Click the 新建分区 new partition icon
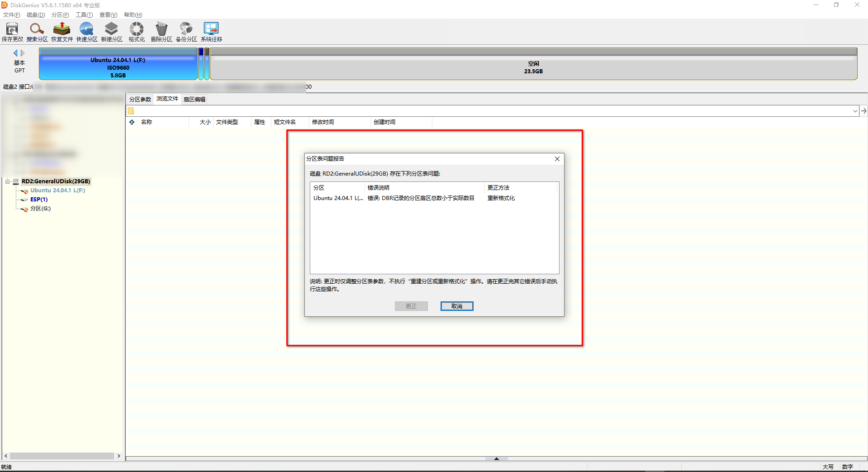 [112, 32]
